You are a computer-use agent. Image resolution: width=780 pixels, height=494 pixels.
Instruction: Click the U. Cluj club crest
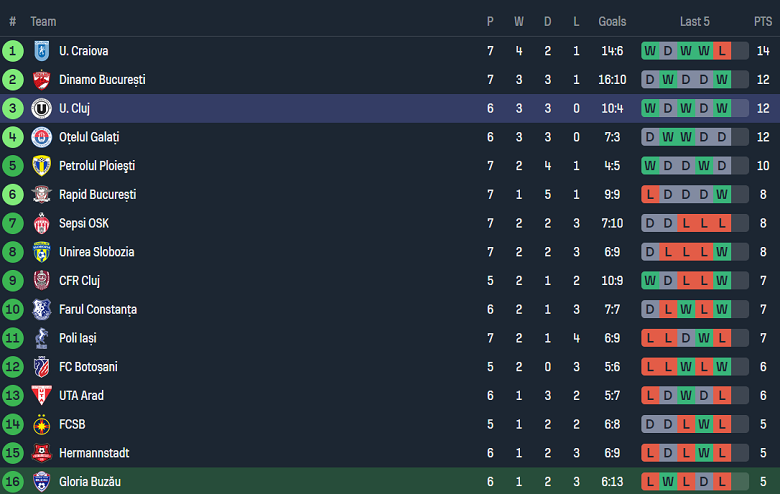pyautogui.click(x=42, y=108)
